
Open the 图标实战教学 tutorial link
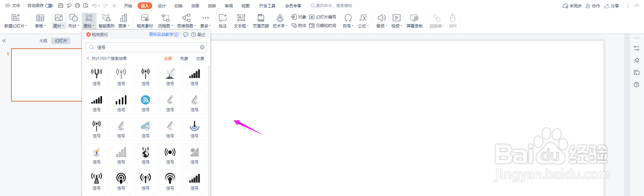point(164,35)
